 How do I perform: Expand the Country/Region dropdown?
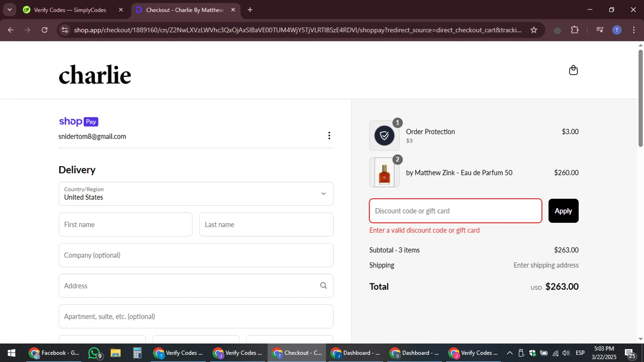[196, 194]
